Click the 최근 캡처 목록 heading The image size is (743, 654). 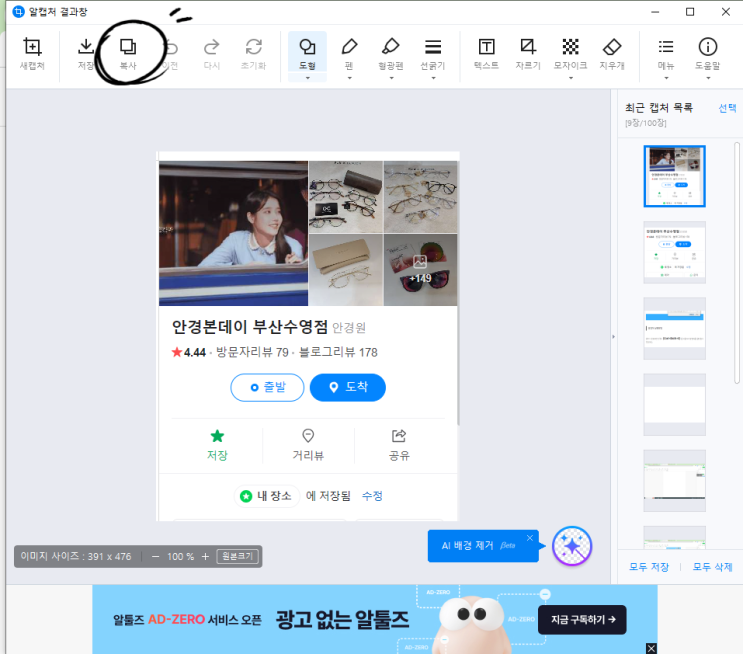pos(659,108)
